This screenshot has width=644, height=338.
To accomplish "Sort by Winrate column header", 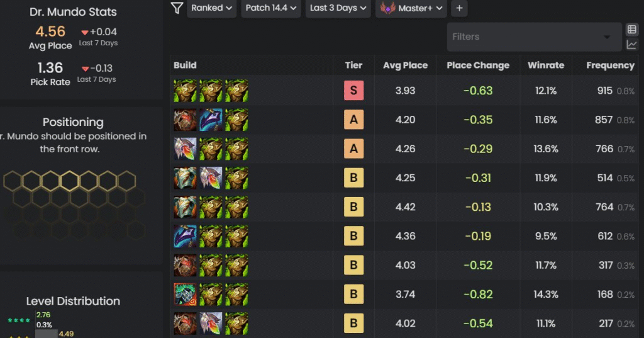I will click(546, 65).
